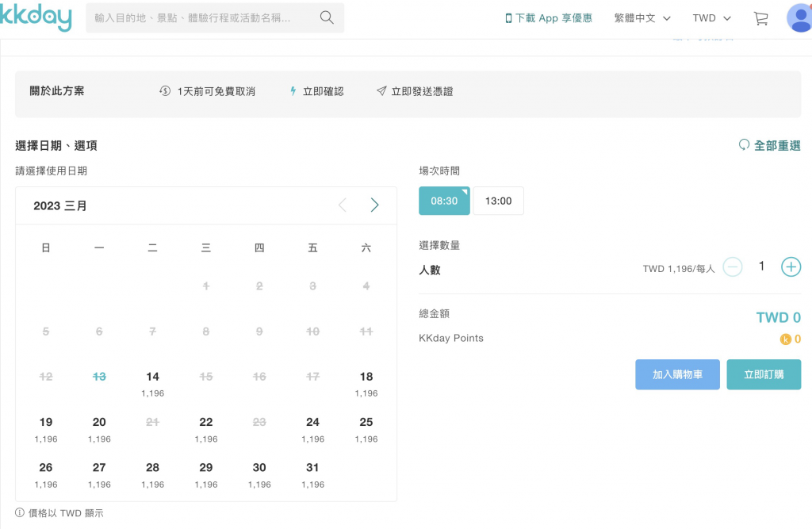Image resolution: width=812 pixels, height=529 pixels.
Task: Click the 2023 三月 month heading
Action: [60, 205]
